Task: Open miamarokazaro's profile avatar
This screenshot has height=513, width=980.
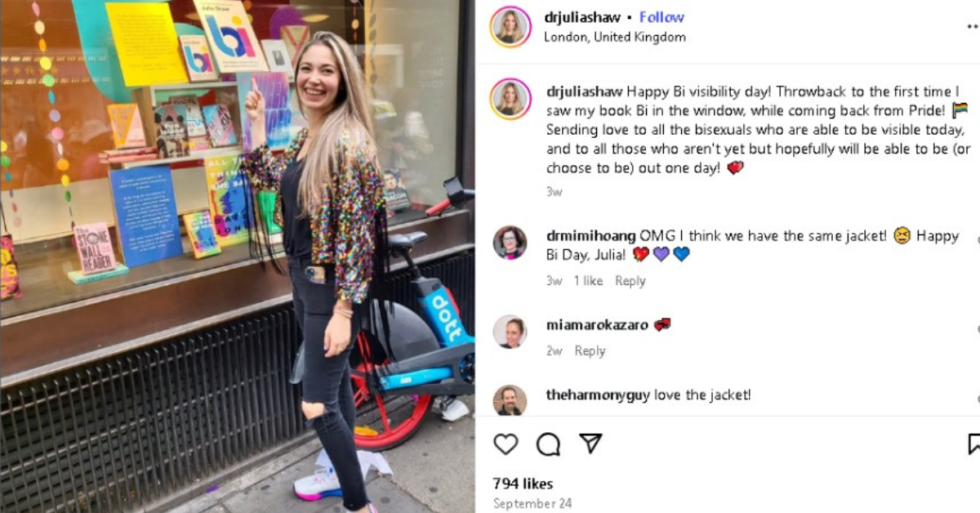Action: pyautogui.click(x=510, y=332)
